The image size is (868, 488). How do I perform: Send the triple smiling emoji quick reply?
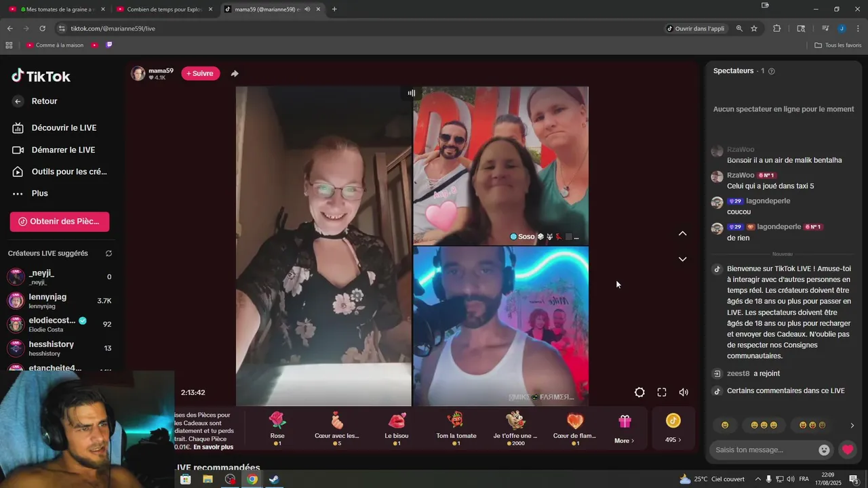coord(764,425)
